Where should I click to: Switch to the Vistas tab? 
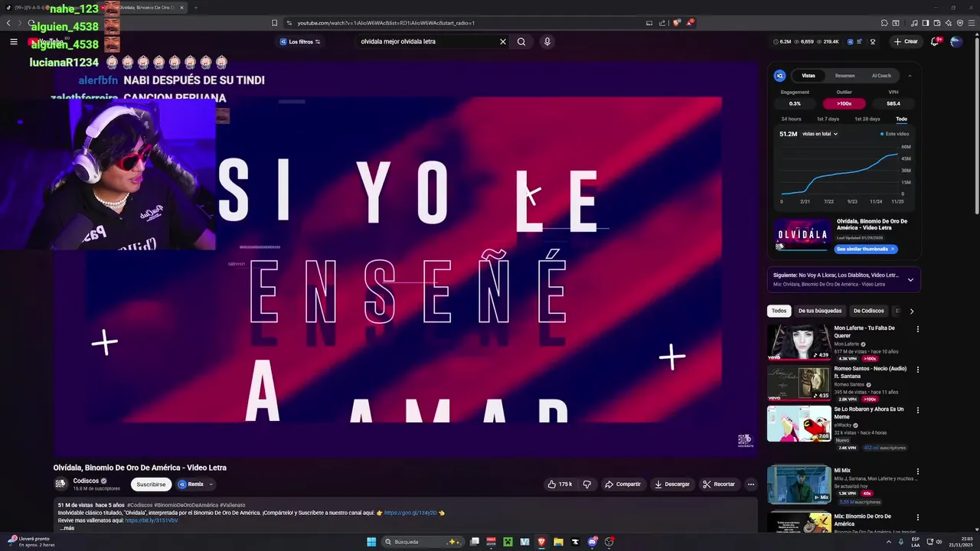tap(808, 76)
